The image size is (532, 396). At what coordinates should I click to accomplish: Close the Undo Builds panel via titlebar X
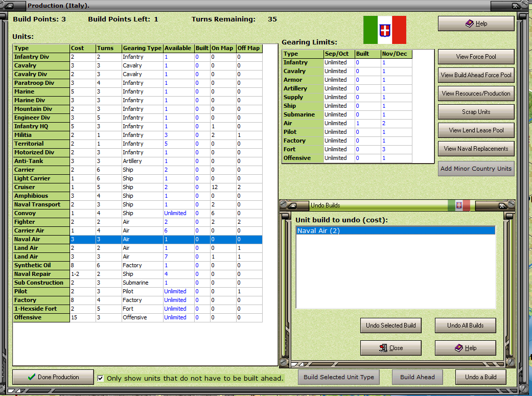[502, 205]
